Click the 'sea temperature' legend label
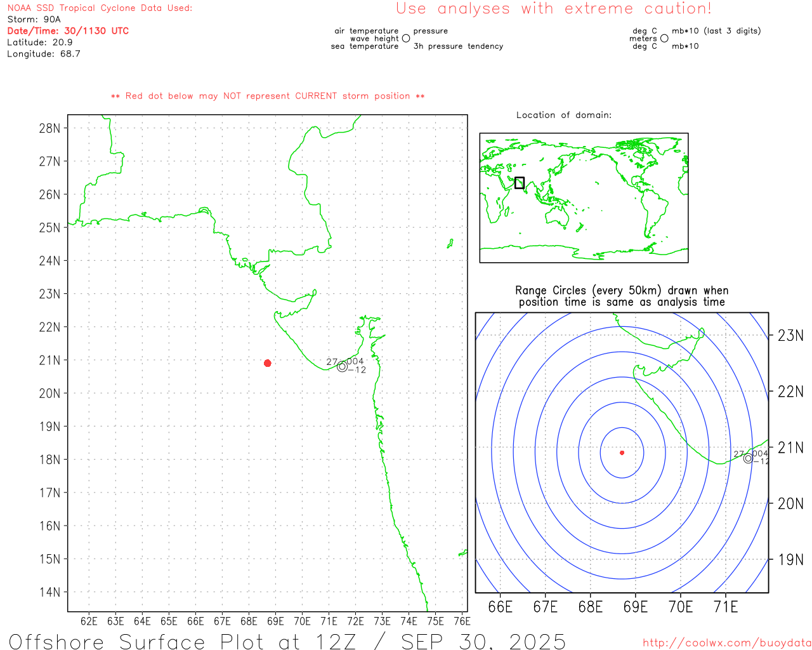This screenshot has width=812, height=650. (365, 46)
